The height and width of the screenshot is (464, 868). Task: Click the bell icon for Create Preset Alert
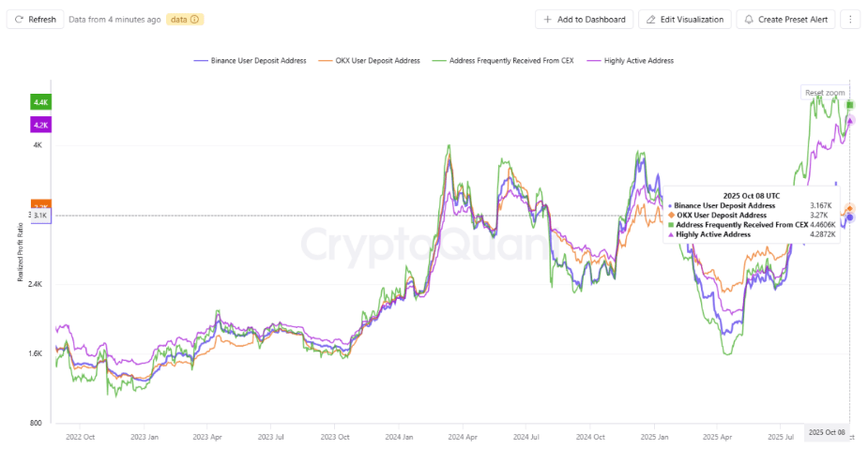(749, 19)
